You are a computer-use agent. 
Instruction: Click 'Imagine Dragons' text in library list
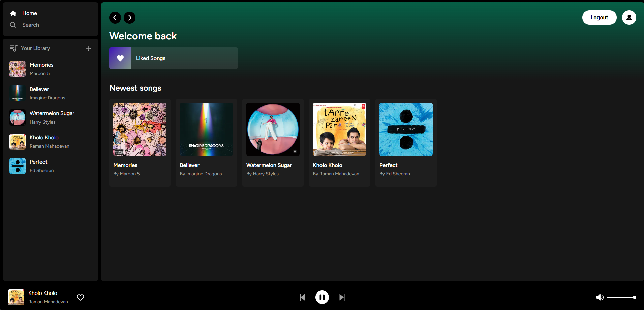(48, 98)
